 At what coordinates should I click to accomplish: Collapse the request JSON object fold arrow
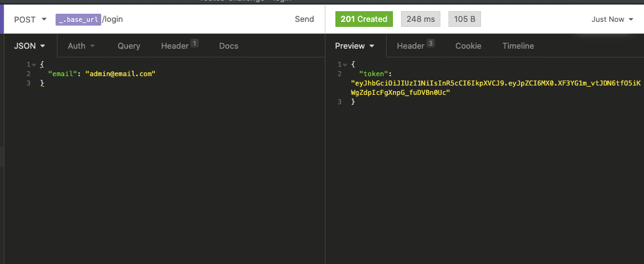[34, 64]
